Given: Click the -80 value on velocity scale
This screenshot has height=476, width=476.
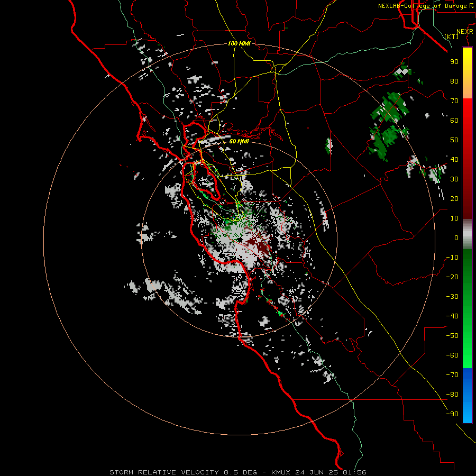Looking at the screenshot, I should [452, 395].
